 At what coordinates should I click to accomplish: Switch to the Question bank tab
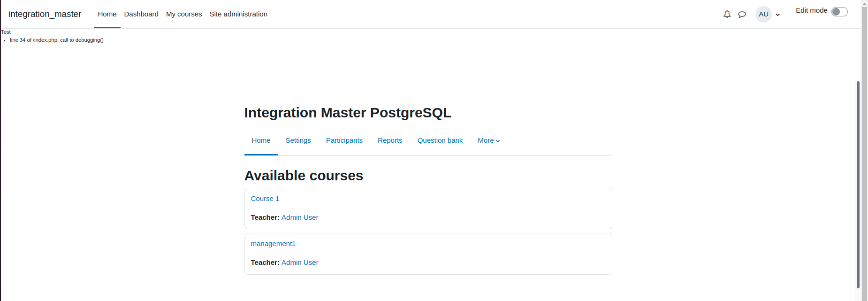(440, 140)
